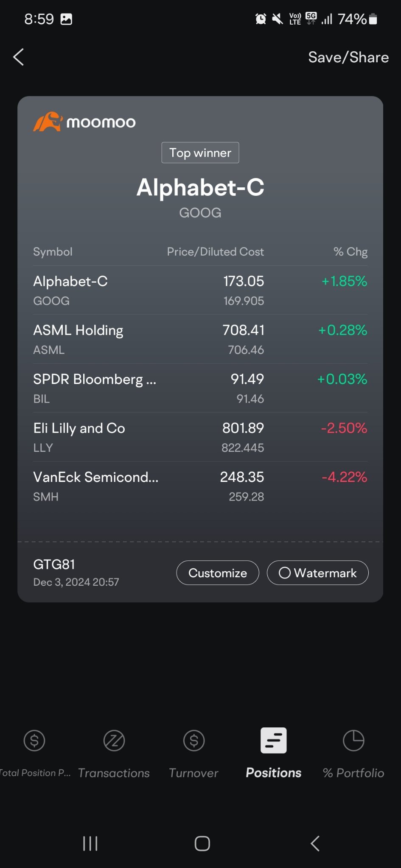This screenshot has width=401, height=868.
Task: Tap the moomoo logo on card
Action: tap(84, 122)
